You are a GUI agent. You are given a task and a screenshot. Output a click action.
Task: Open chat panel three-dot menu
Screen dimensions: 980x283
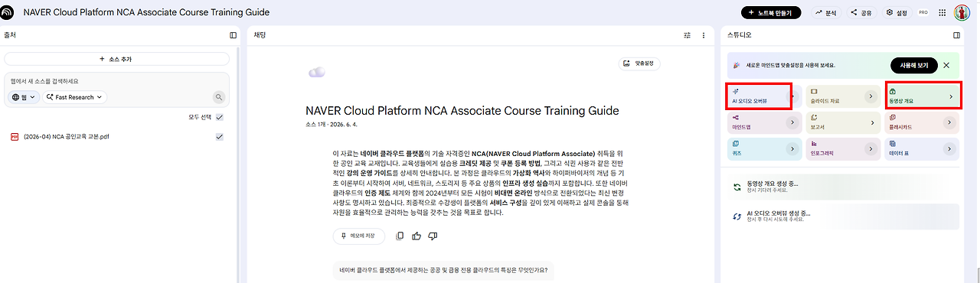pos(704,35)
